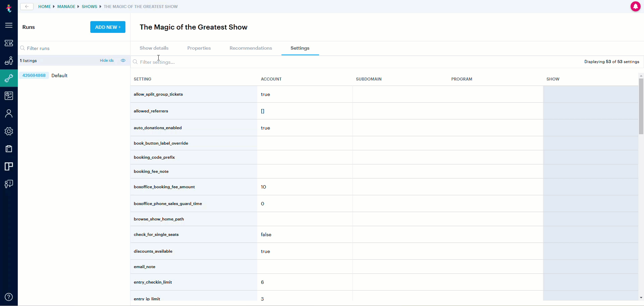This screenshot has height=306, width=644.
Task: Click the entry_checkin_limit setting
Action: [x=153, y=282]
